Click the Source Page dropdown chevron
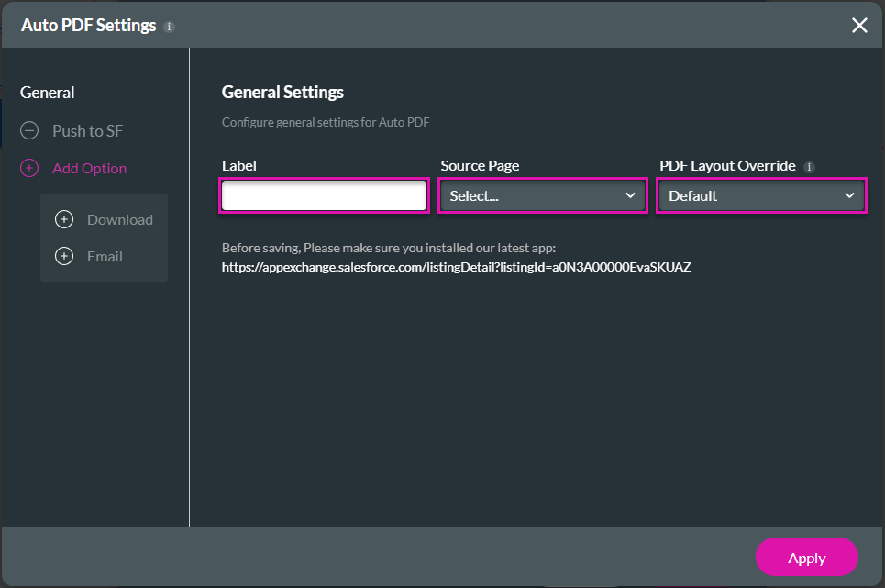Viewport: 885px width, 588px height. pyautogui.click(x=629, y=195)
